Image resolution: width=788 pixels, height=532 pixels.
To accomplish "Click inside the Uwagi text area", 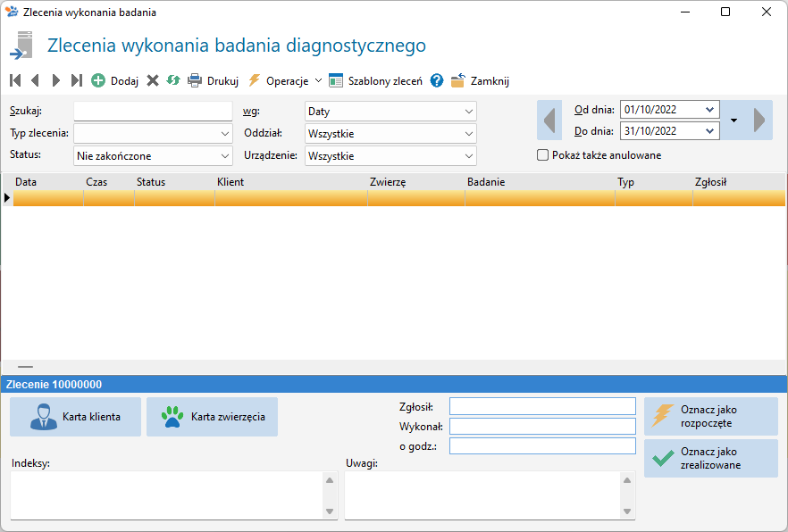I will (x=483, y=495).
